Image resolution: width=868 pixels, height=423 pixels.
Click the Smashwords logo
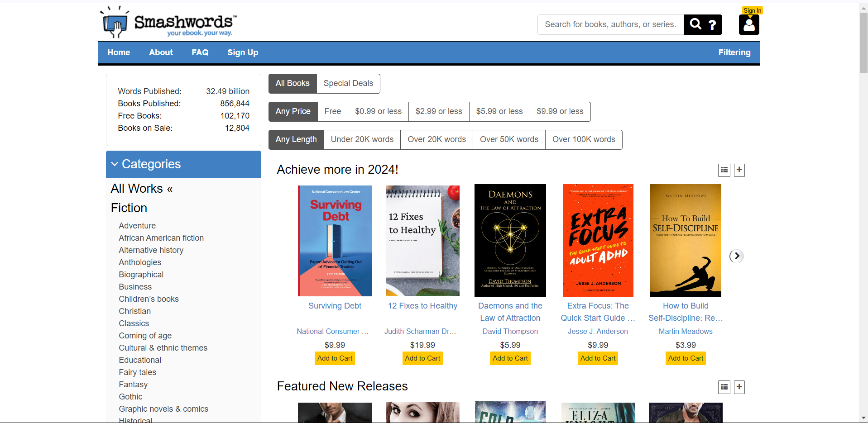[168, 22]
